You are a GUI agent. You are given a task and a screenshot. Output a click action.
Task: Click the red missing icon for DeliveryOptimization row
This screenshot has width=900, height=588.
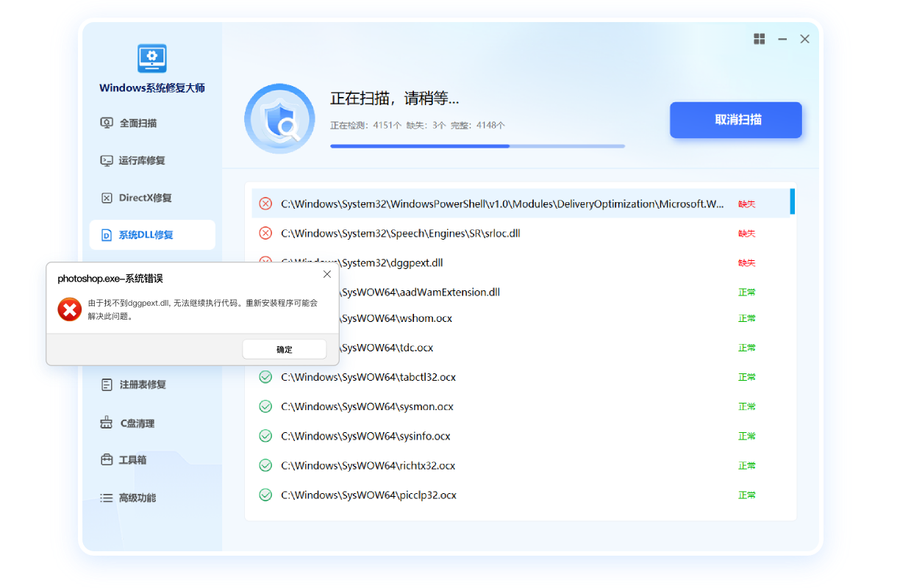pos(265,204)
